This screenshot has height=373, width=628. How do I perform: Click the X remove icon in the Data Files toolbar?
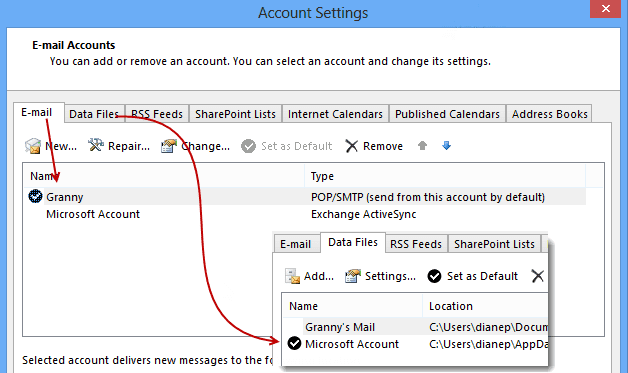coord(537,276)
